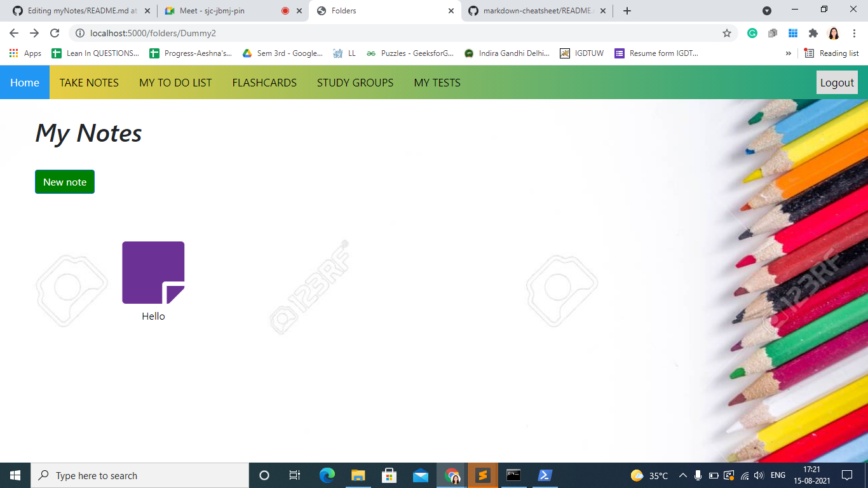
Task: Expand hidden icons in the system tray
Action: (x=682, y=475)
